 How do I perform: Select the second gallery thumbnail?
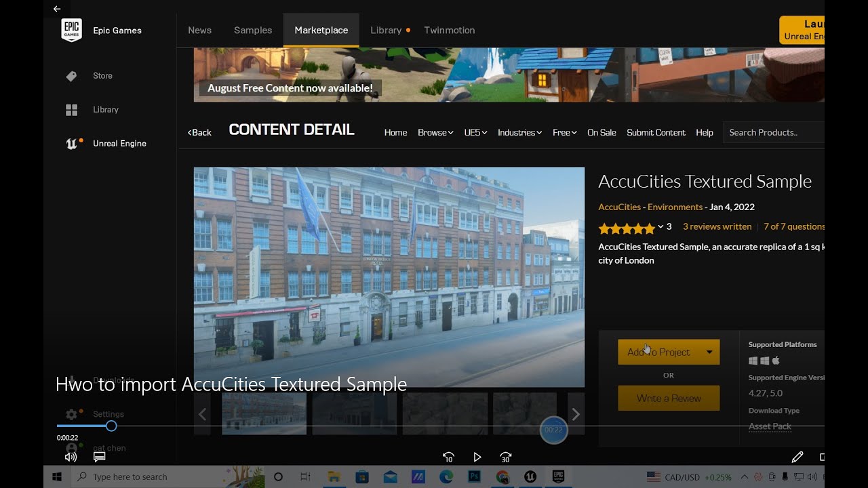[355, 414]
